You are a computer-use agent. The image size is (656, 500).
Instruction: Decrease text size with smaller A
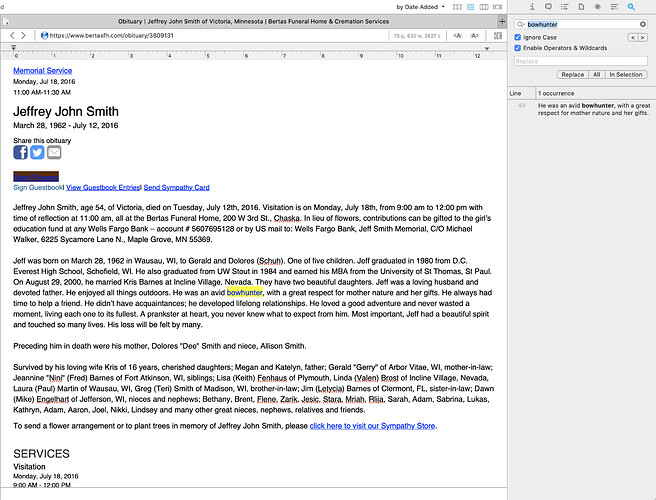[458, 36]
